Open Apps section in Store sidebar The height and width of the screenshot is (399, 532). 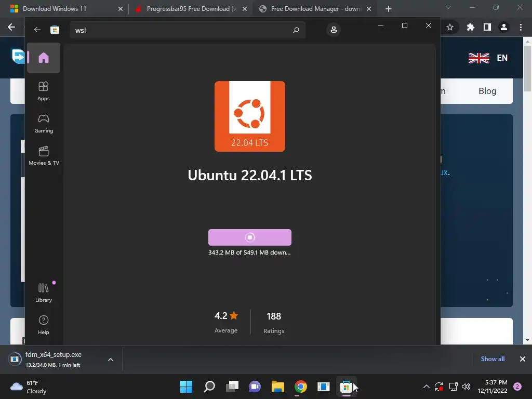(x=44, y=91)
